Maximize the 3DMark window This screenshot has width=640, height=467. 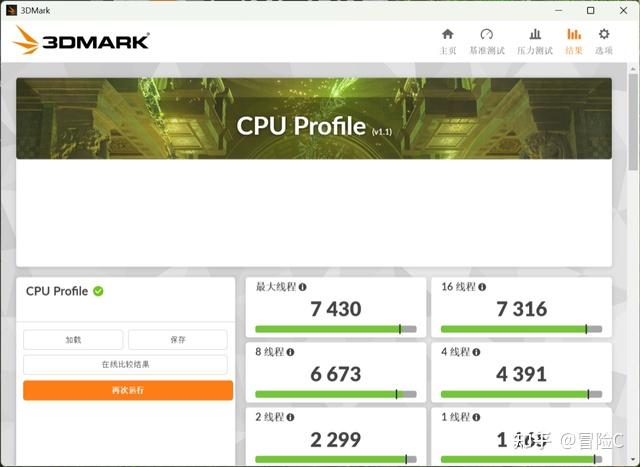pyautogui.click(x=591, y=10)
